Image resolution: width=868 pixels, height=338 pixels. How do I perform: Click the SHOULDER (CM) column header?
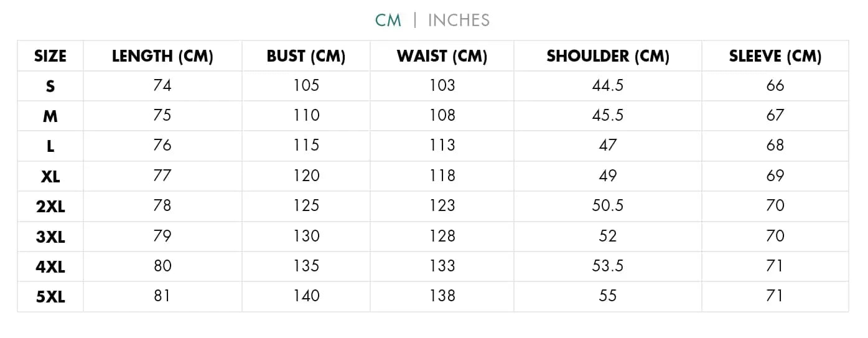(x=608, y=56)
